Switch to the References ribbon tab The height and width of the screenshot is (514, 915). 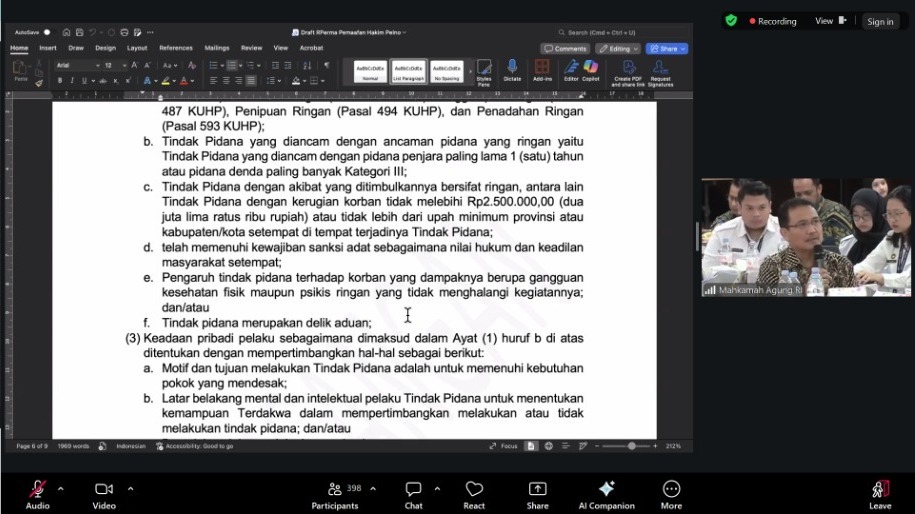pos(176,48)
